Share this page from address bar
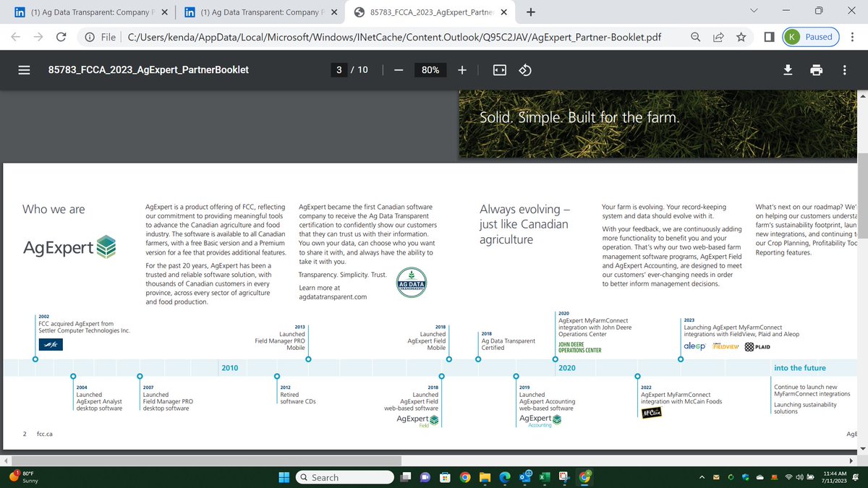This screenshot has height=488, width=868. tap(718, 37)
